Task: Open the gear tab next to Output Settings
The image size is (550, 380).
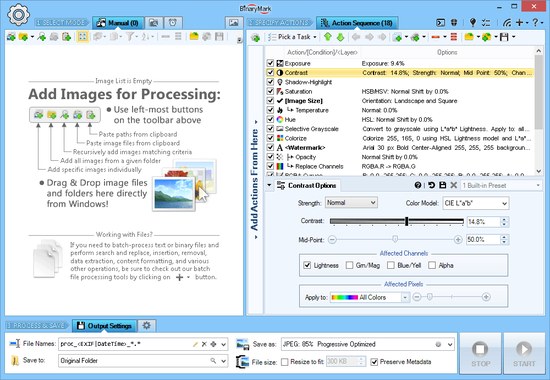Action: [x=147, y=326]
